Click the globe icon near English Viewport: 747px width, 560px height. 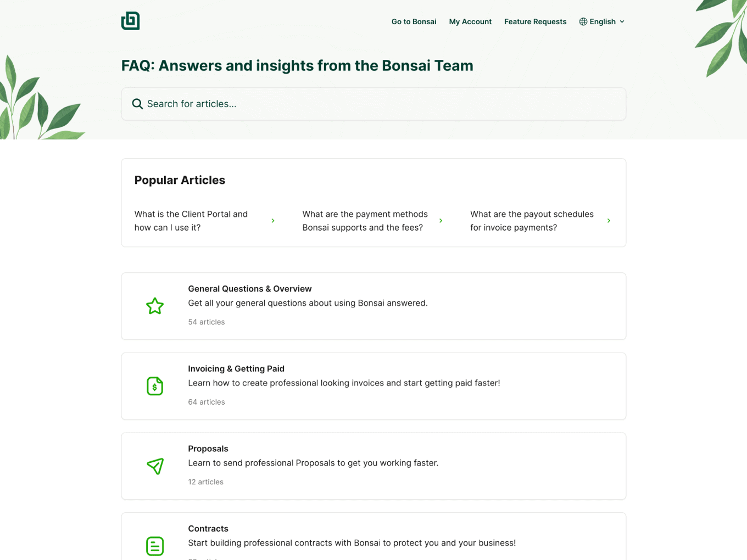click(582, 21)
